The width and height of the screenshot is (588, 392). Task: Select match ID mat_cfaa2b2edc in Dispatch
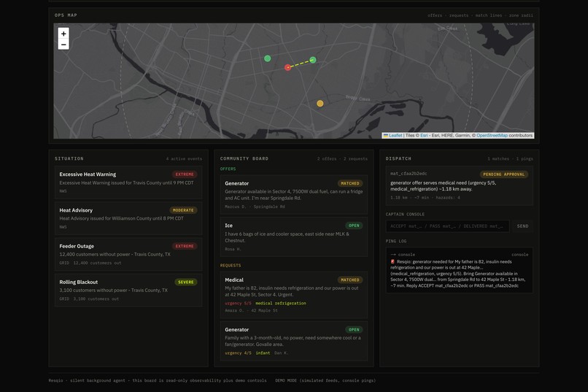tap(409, 174)
